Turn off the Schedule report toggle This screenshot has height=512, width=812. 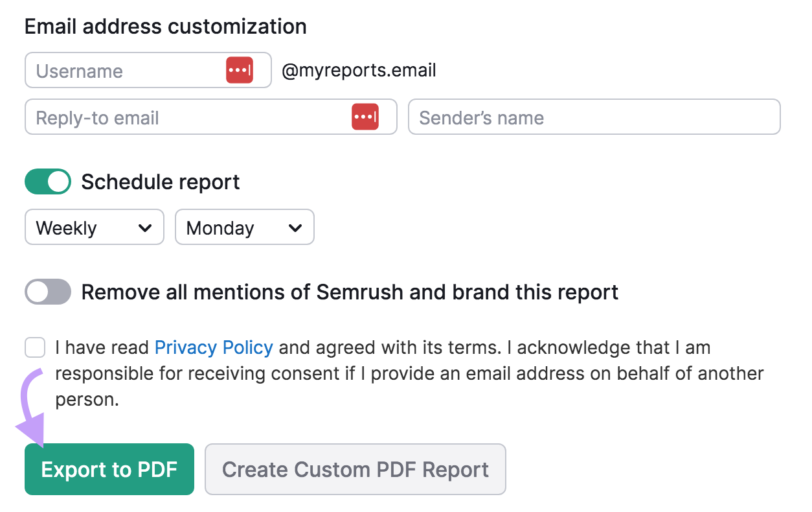(x=47, y=181)
